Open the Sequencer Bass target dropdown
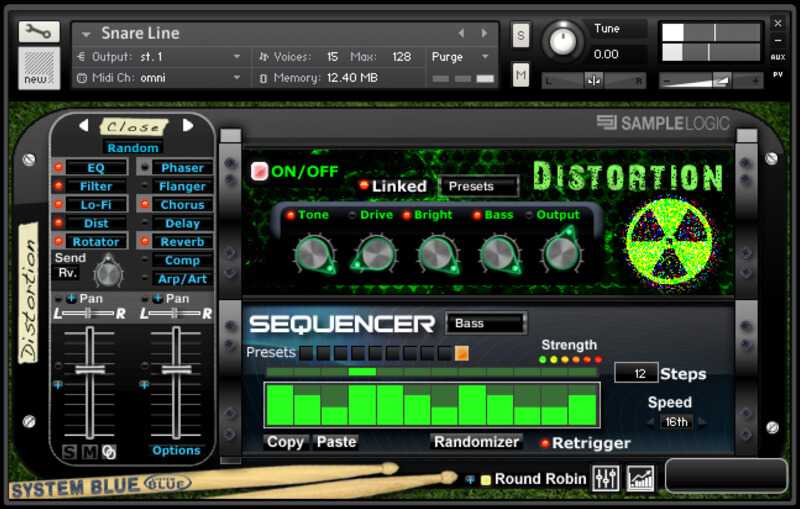Viewport: 800px width, 509px height. pyautogui.click(x=486, y=323)
